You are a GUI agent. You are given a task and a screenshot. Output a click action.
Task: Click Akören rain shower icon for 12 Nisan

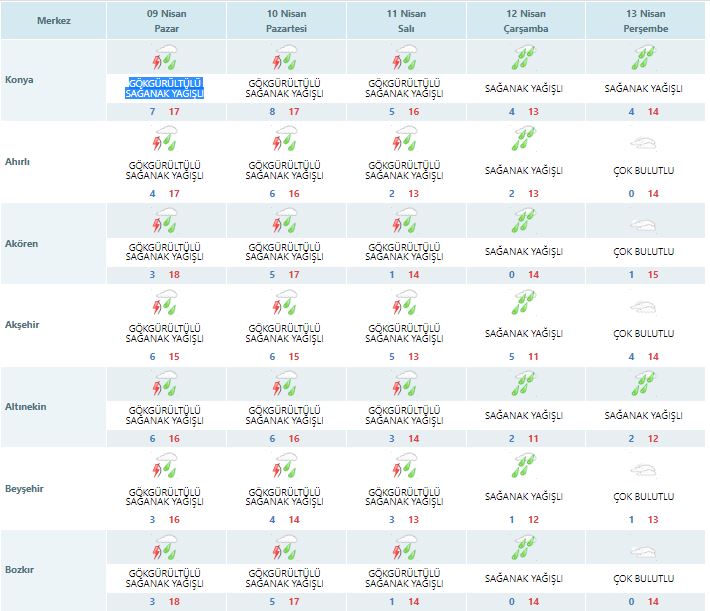point(524,222)
